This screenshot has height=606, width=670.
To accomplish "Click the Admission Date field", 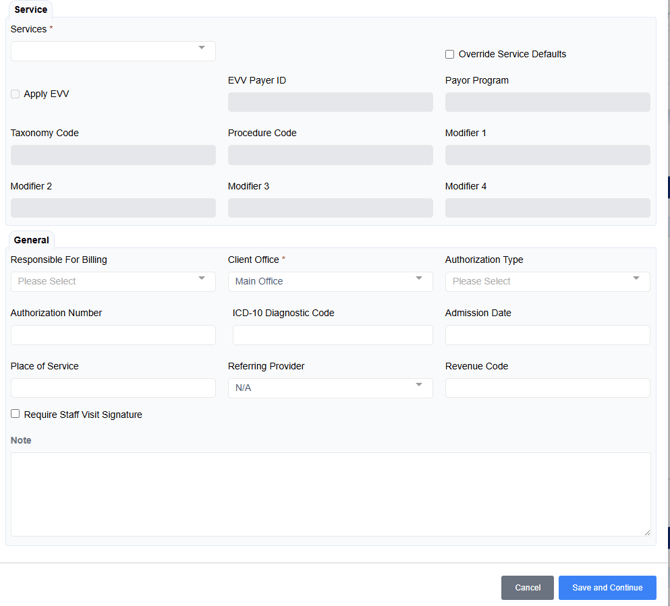I will tap(547, 335).
